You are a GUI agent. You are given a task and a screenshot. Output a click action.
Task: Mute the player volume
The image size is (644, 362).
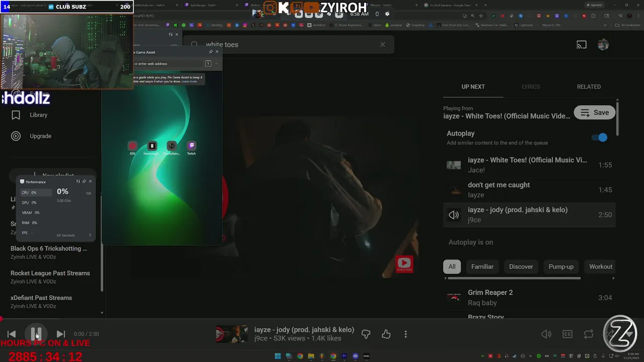click(x=546, y=334)
